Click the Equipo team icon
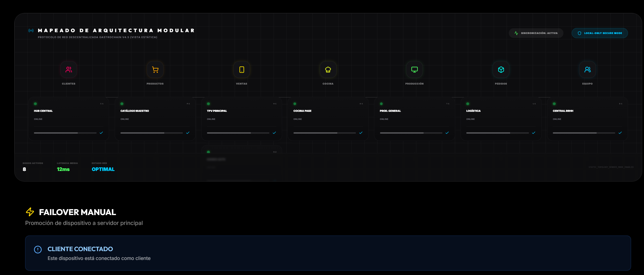 pyautogui.click(x=587, y=70)
